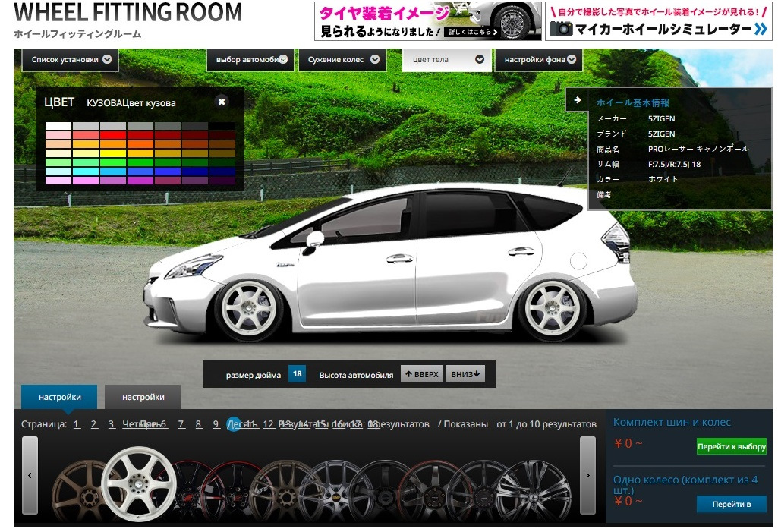Click the green Перейти к выбору button
The width and height of the screenshot is (778, 532).
point(732,447)
